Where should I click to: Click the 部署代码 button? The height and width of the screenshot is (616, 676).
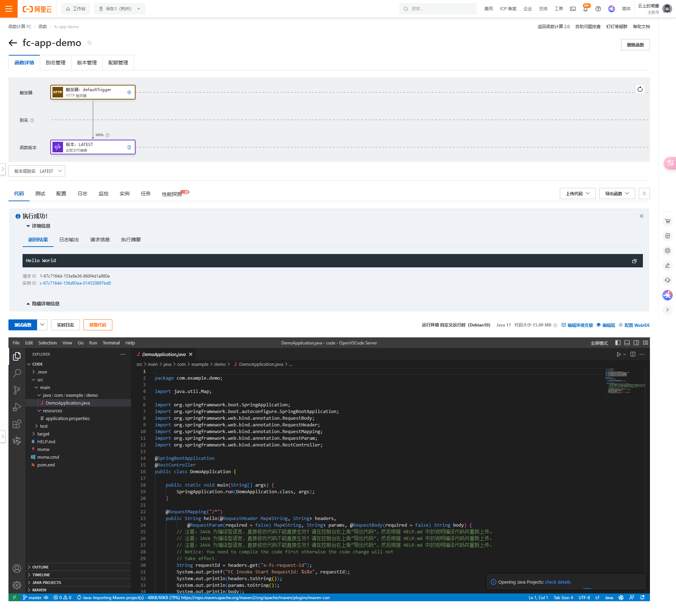click(98, 325)
